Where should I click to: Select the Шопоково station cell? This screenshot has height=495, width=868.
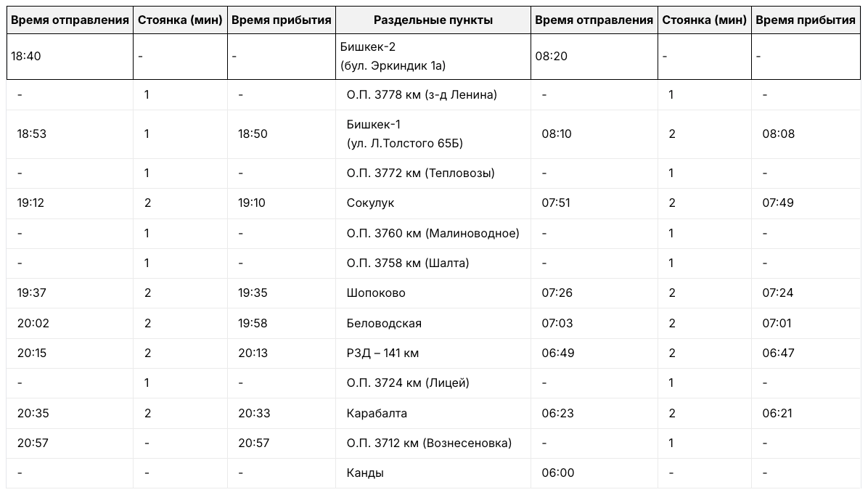point(376,293)
